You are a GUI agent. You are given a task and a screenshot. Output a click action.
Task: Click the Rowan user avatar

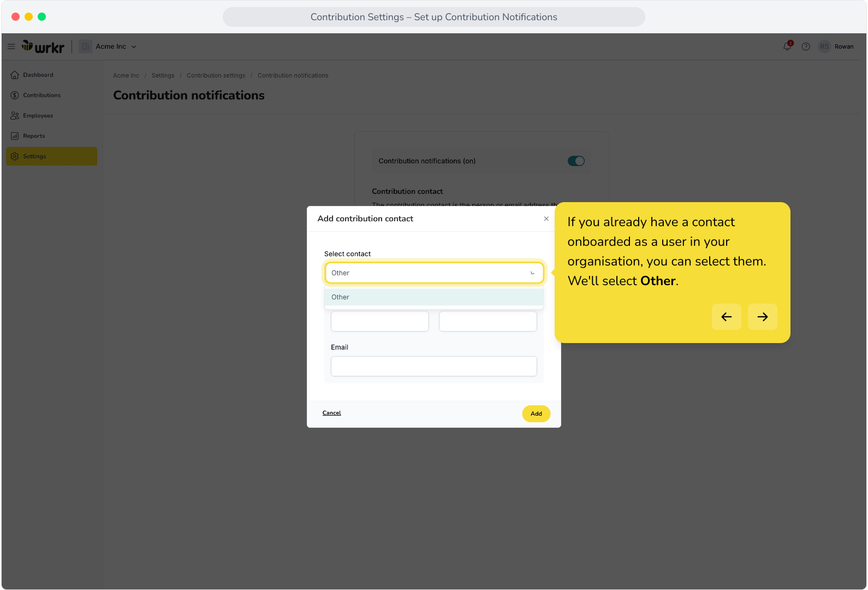point(824,46)
